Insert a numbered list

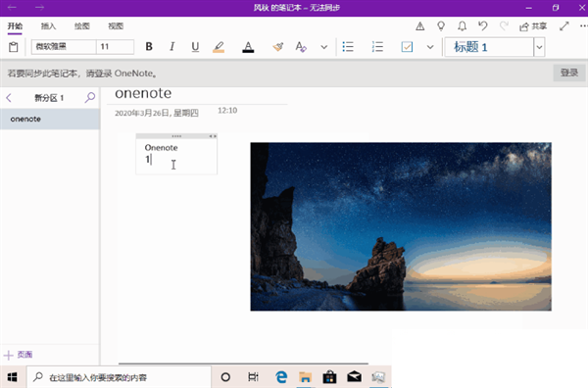pos(377,47)
